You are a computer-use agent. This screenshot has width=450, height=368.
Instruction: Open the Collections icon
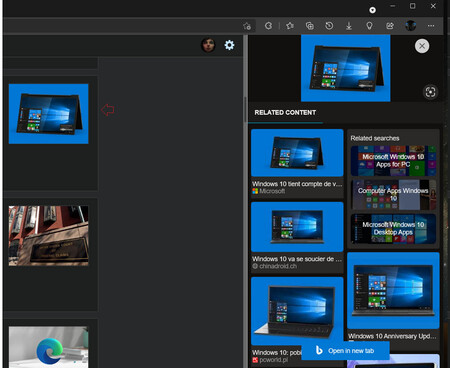(310, 26)
